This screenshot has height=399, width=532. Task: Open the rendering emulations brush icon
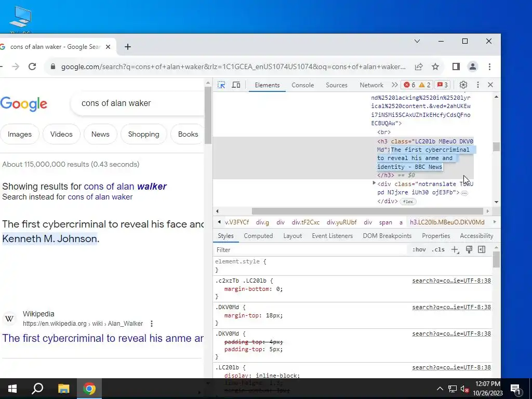(469, 250)
